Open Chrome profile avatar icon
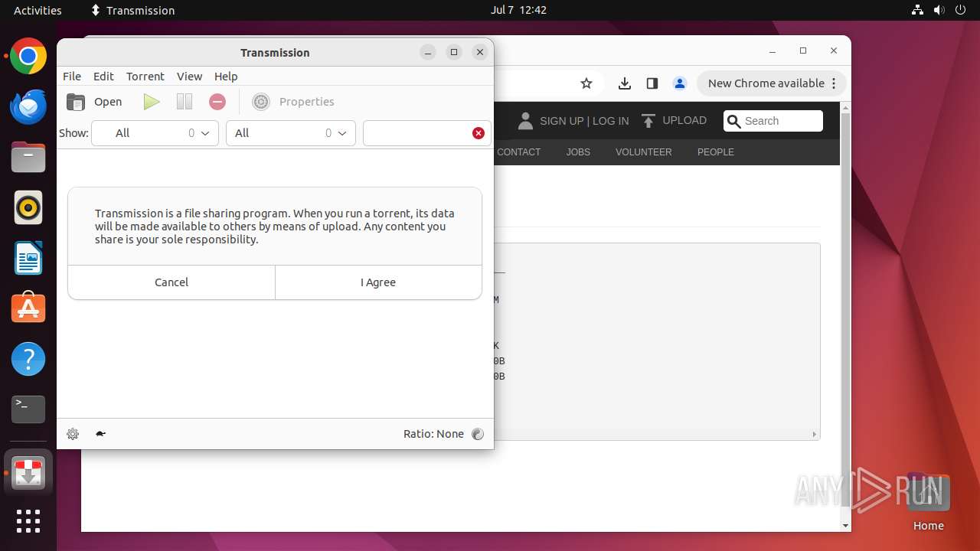This screenshot has width=980, height=551. (x=680, y=83)
